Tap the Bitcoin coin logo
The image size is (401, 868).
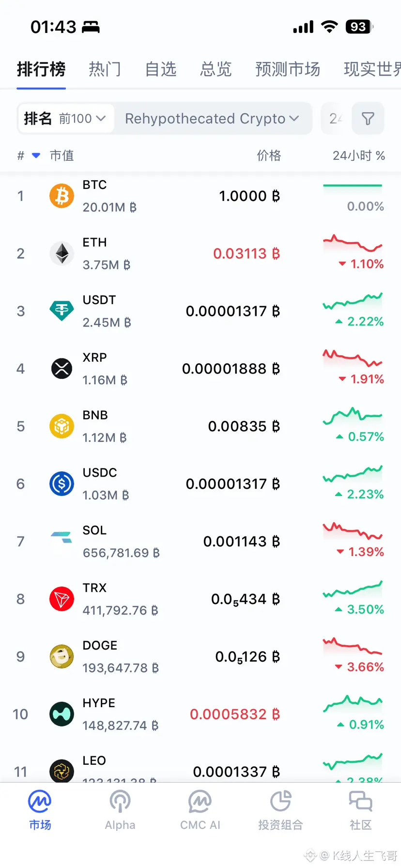tap(62, 196)
